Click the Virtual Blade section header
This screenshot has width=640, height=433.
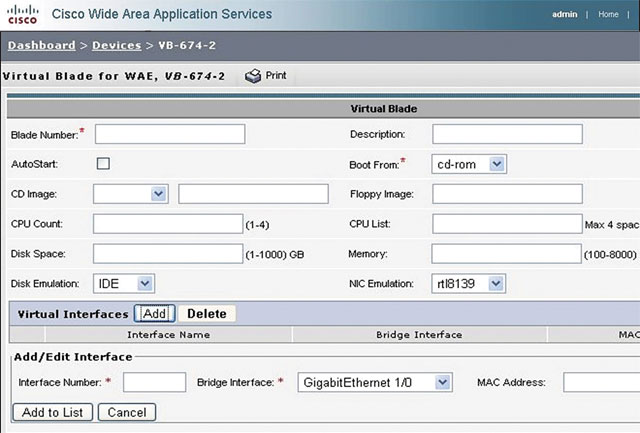click(x=384, y=109)
